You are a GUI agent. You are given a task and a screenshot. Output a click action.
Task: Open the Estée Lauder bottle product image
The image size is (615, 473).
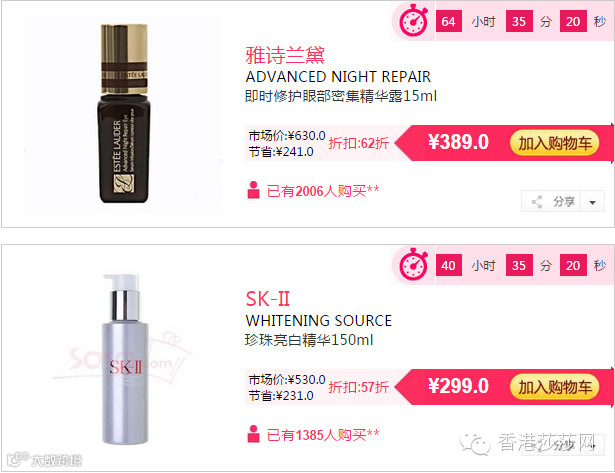[x=124, y=113]
